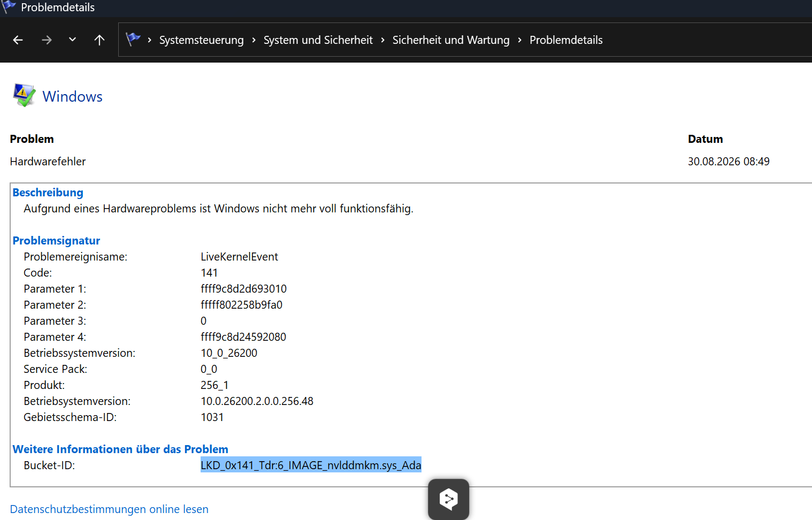Image resolution: width=812 pixels, height=520 pixels.
Task: Click the Datum column header
Action: pos(705,139)
